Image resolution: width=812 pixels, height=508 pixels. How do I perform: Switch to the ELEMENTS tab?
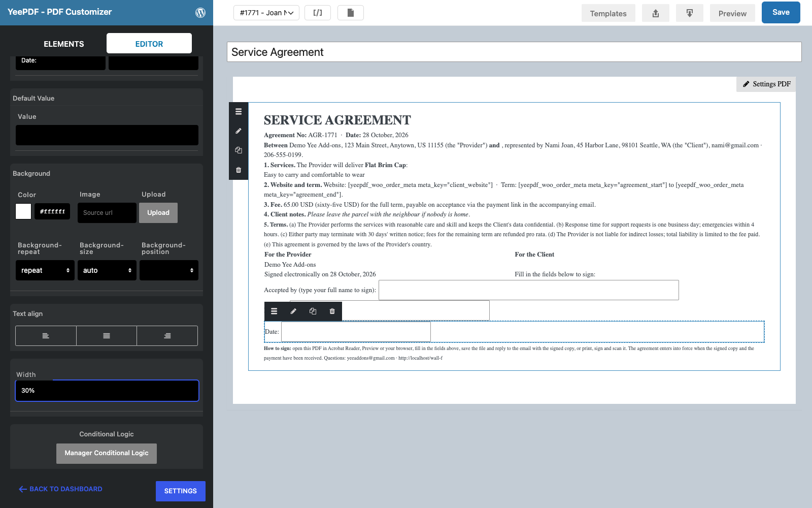click(64, 44)
